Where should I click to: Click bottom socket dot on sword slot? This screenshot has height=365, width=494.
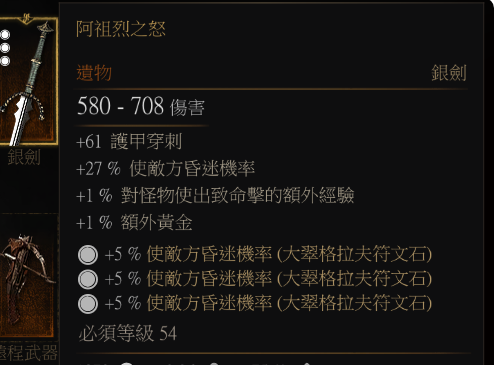click(x=5, y=61)
